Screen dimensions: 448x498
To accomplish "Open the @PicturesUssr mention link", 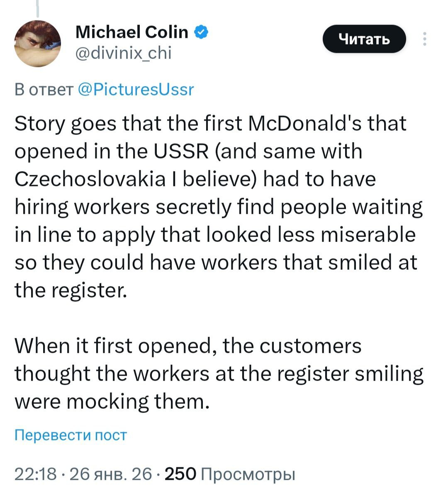I will (136, 89).
